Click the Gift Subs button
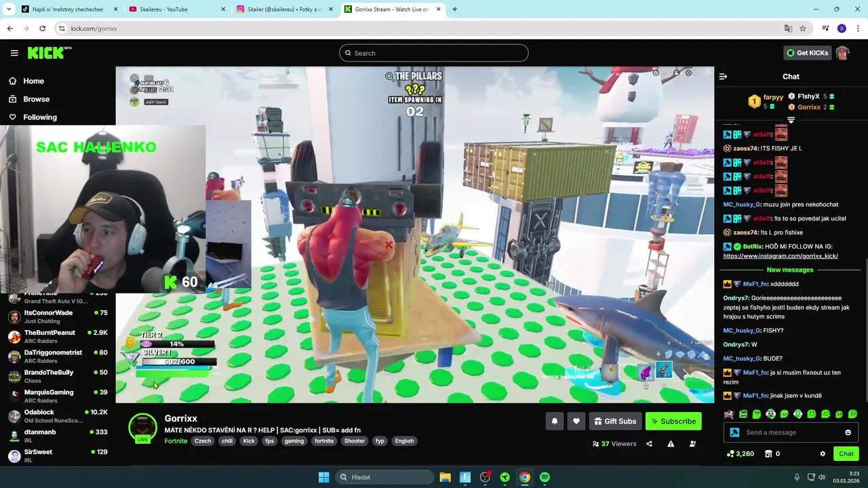This screenshot has height=488, width=868. point(615,421)
